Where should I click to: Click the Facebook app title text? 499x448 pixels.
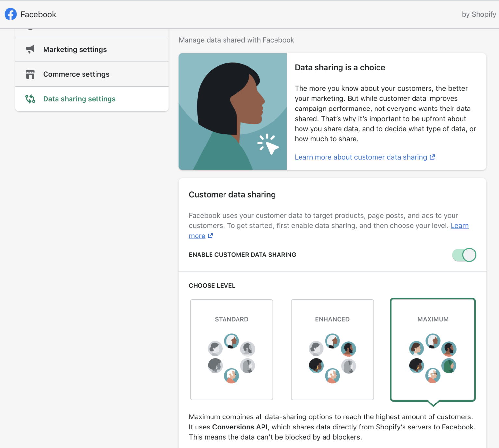[x=38, y=14]
